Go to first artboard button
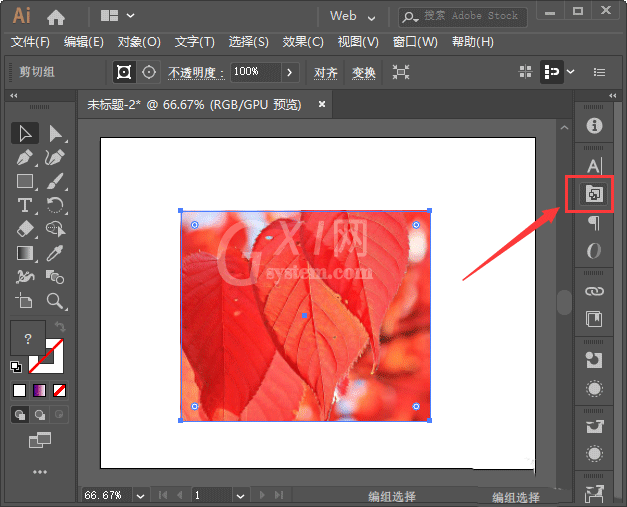The width and height of the screenshot is (627, 507). [163, 495]
